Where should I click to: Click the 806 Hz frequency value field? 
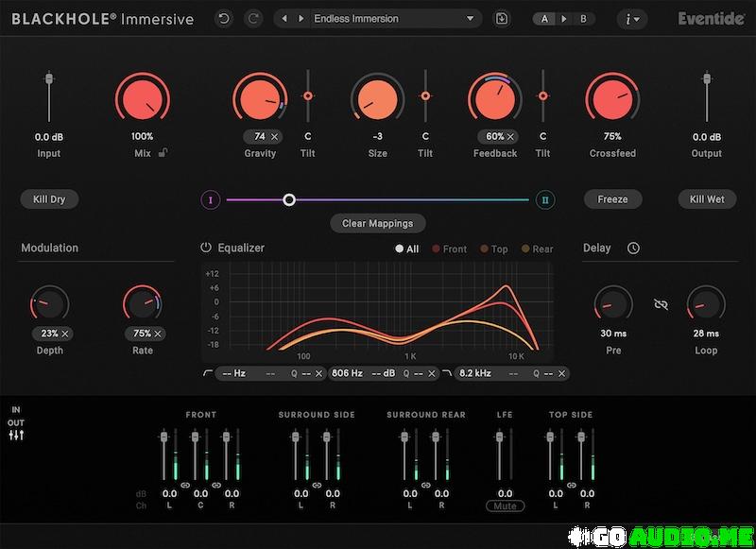click(x=347, y=373)
